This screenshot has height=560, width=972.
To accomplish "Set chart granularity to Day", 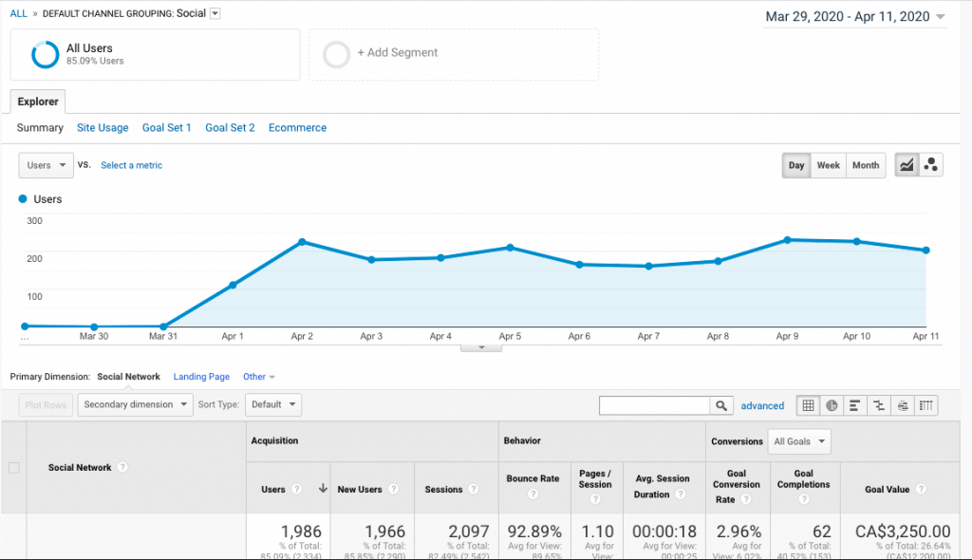I will pyautogui.click(x=796, y=165).
